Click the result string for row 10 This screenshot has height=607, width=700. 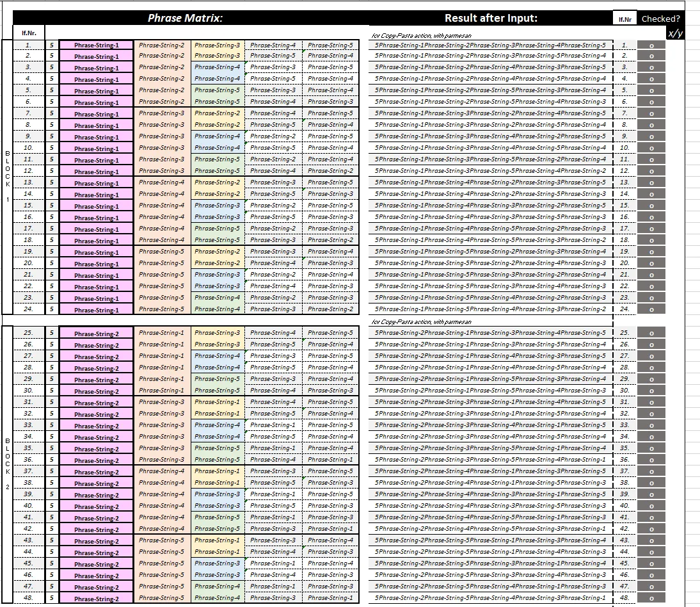[x=491, y=148]
